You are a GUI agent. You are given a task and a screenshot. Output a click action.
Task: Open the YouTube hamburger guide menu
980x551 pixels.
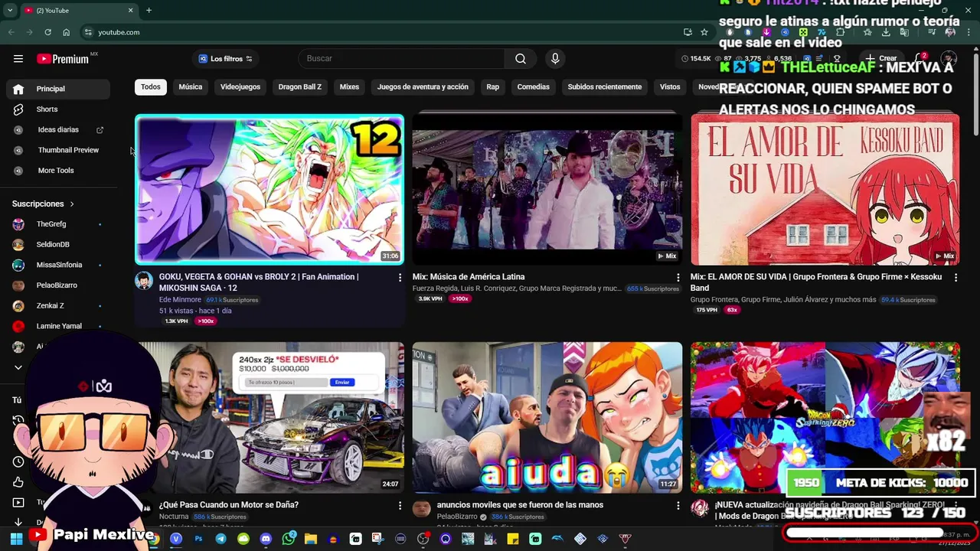(x=18, y=59)
